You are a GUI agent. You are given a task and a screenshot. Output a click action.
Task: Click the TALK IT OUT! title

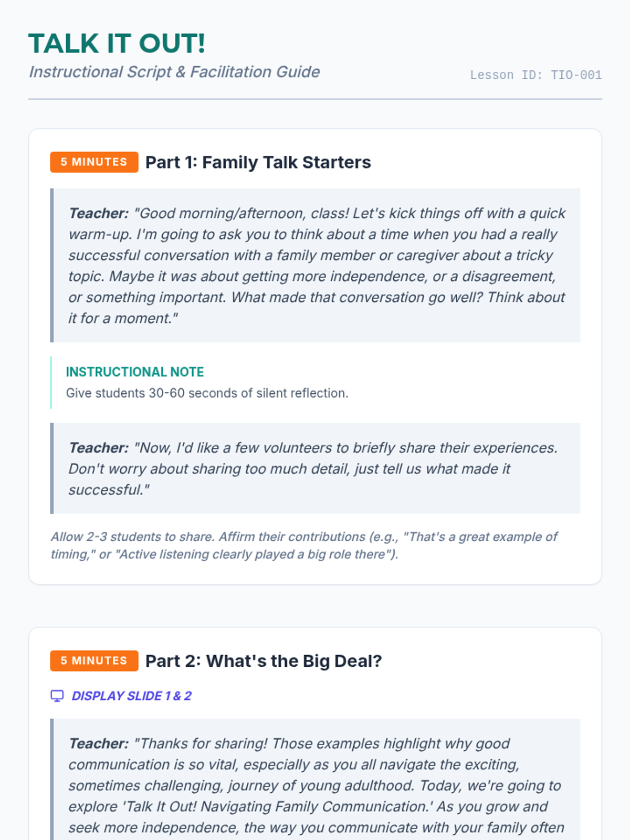(117, 44)
